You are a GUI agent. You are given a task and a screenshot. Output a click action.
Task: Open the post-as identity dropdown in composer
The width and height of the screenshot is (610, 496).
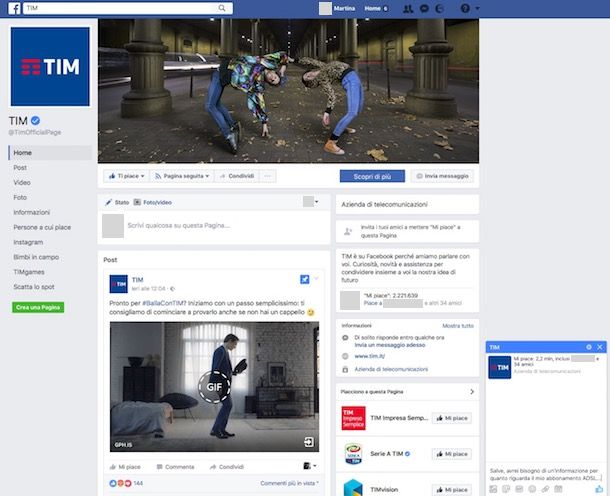[x=311, y=202]
